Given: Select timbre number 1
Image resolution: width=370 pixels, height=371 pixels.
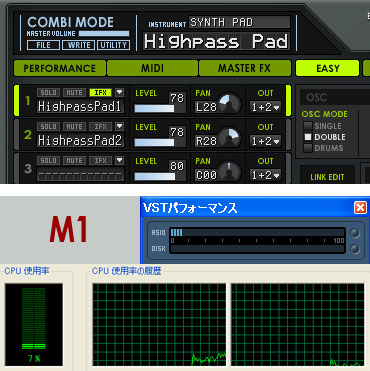Looking at the screenshot, I should coord(28,101).
